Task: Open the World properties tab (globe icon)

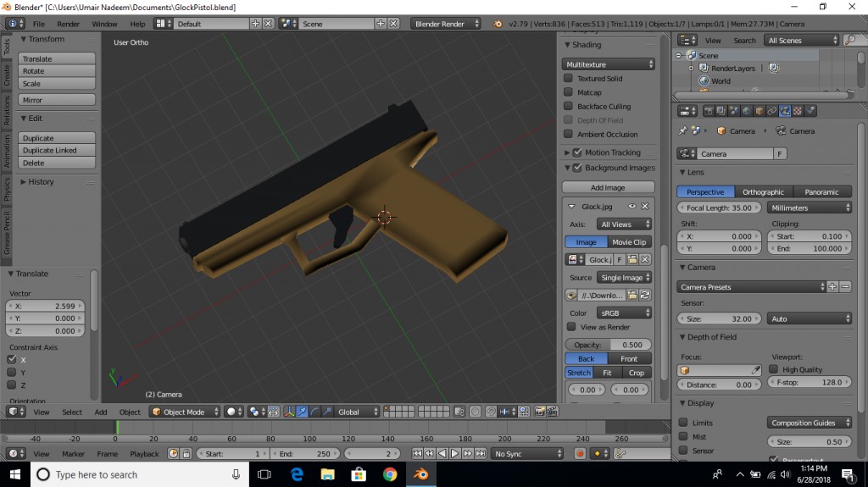Action: pyautogui.click(x=747, y=111)
